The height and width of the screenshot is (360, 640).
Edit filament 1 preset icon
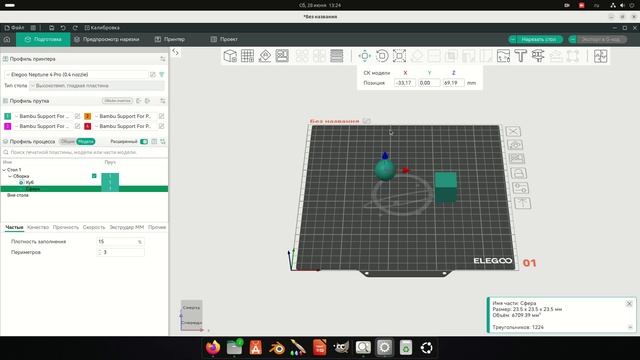tap(78, 116)
